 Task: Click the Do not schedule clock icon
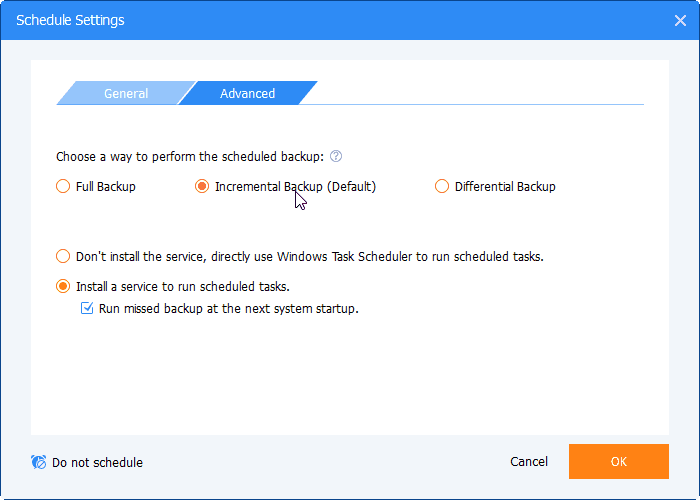(39, 463)
